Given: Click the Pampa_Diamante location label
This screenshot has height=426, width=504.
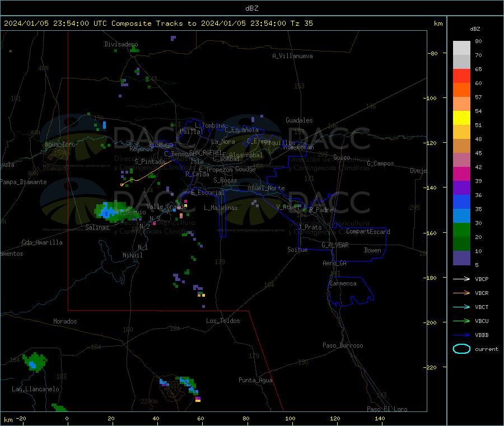Looking at the screenshot, I should (24, 182).
